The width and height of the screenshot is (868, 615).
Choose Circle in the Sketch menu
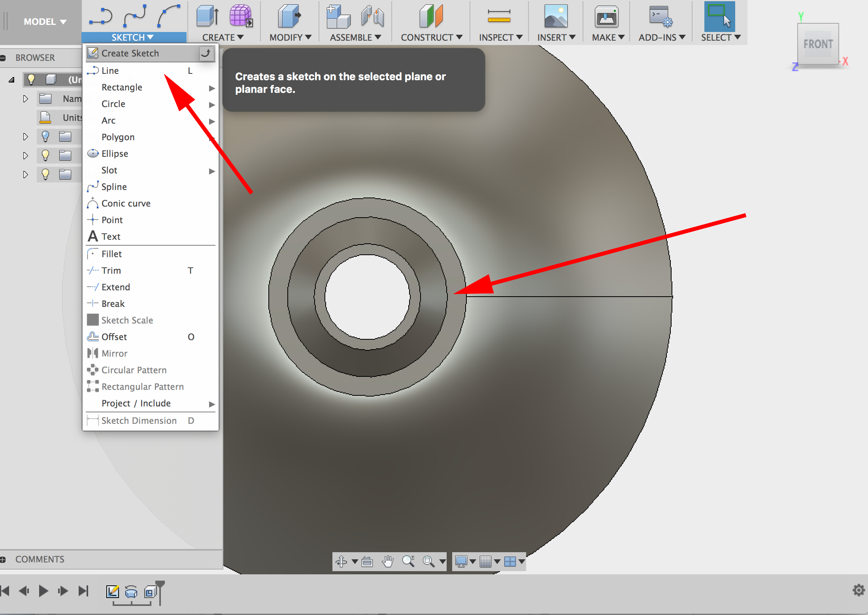click(151, 104)
